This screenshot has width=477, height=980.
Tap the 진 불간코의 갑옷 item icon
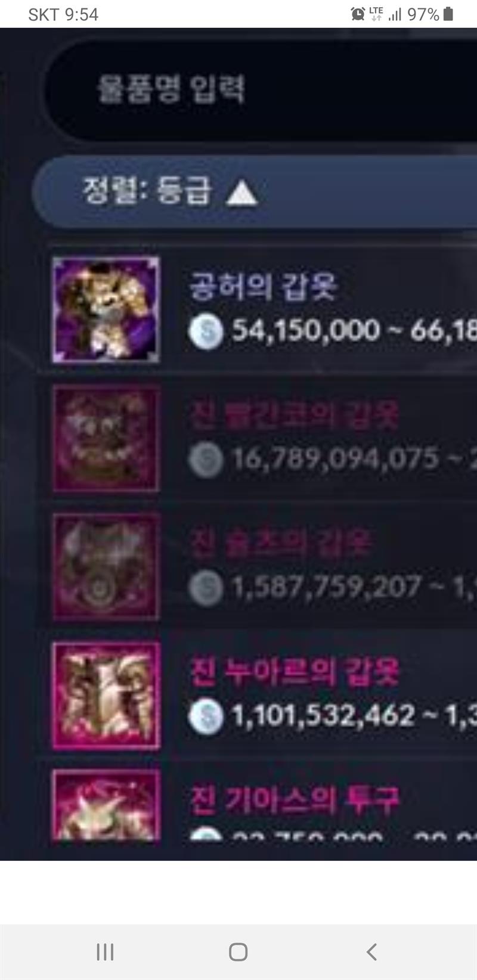[x=106, y=438]
